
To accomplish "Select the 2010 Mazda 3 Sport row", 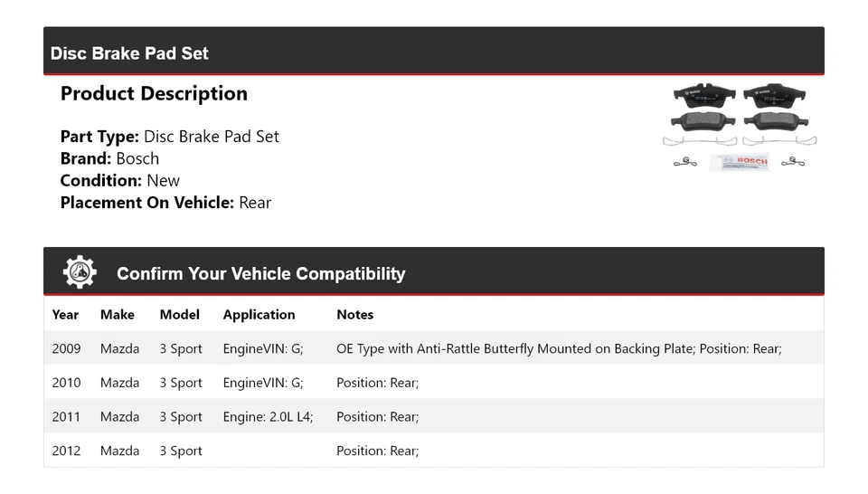I will 433,383.
